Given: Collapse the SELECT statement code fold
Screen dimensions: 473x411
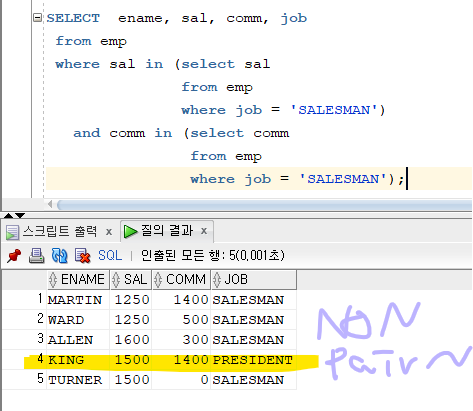Looking at the screenshot, I should point(38,17).
